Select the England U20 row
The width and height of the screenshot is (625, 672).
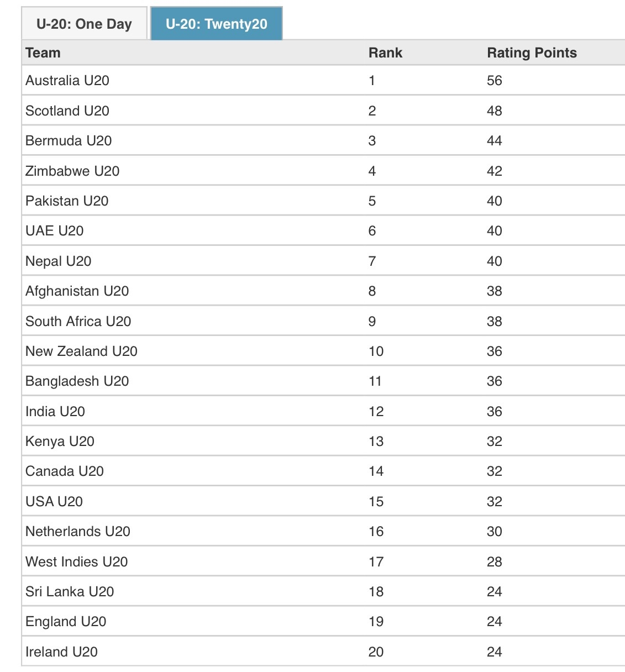323,622
